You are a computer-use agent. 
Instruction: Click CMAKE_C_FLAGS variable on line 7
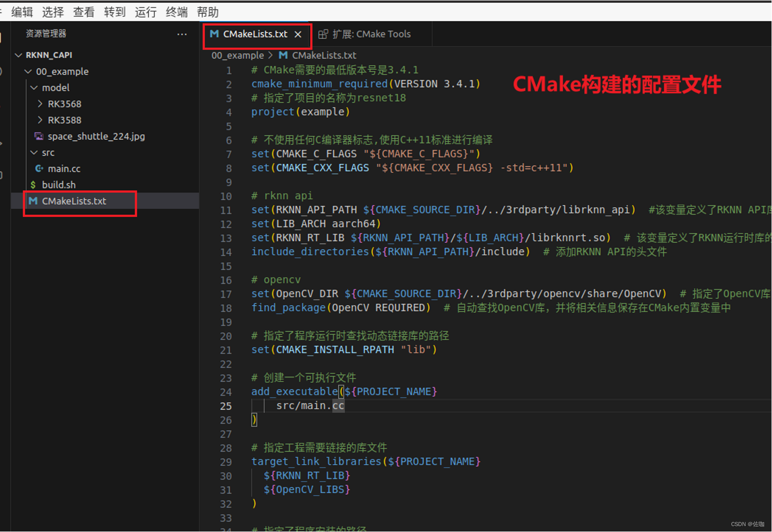pos(316,154)
